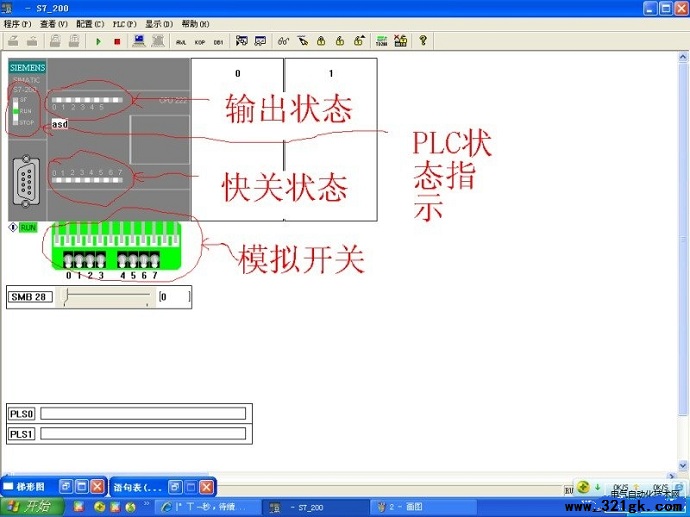Click the Windows 开始 start button
The image size is (690, 517).
tap(31, 507)
